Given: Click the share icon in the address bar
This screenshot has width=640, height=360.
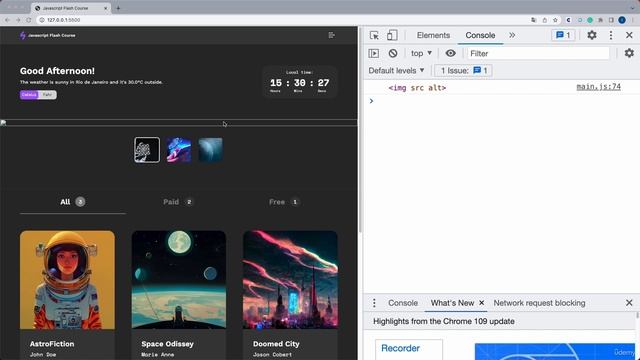Looking at the screenshot, I should [544, 20].
